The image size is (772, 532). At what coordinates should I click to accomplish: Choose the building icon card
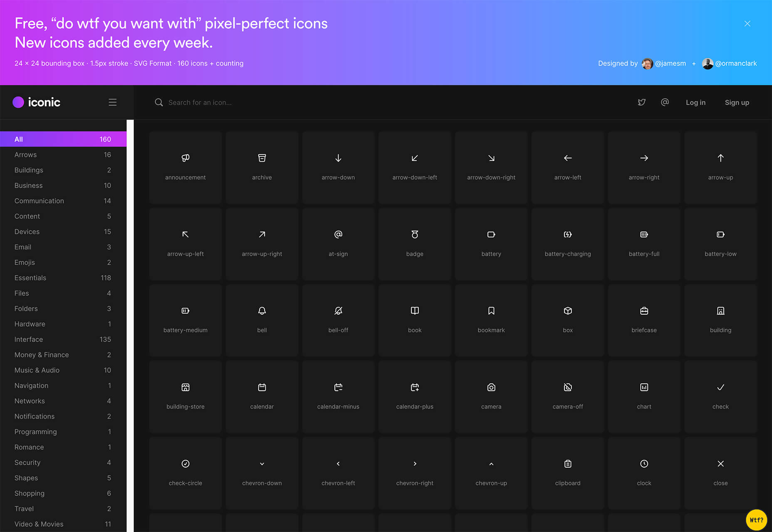pyautogui.click(x=720, y=320)
